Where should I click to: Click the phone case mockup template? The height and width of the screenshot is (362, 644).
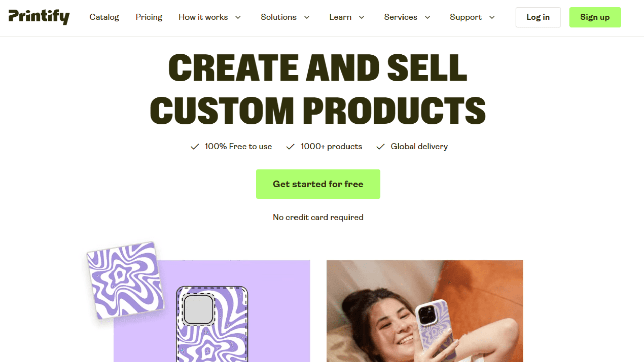tap(212, 324)
